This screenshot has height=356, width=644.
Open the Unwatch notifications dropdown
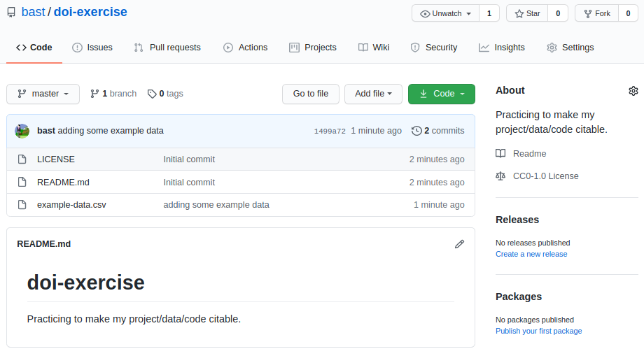[x=446, y=13]
